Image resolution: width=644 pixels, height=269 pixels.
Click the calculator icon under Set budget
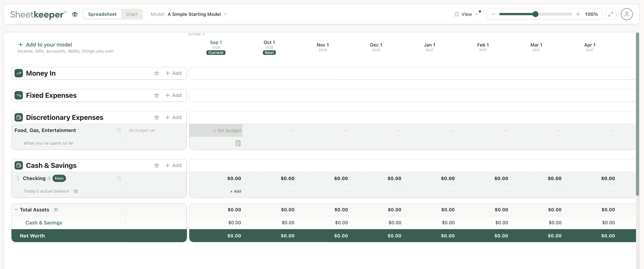tap(238, 143)
